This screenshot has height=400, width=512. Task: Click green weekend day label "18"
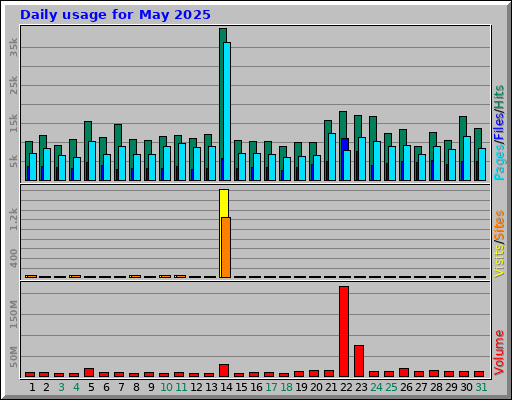point(286,387)
